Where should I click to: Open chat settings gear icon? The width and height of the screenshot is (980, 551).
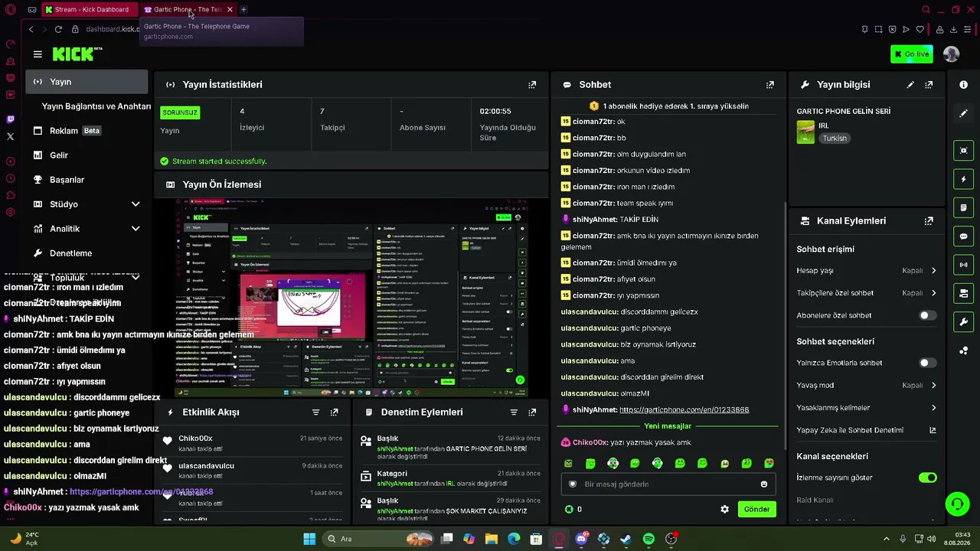pos(724,509)
